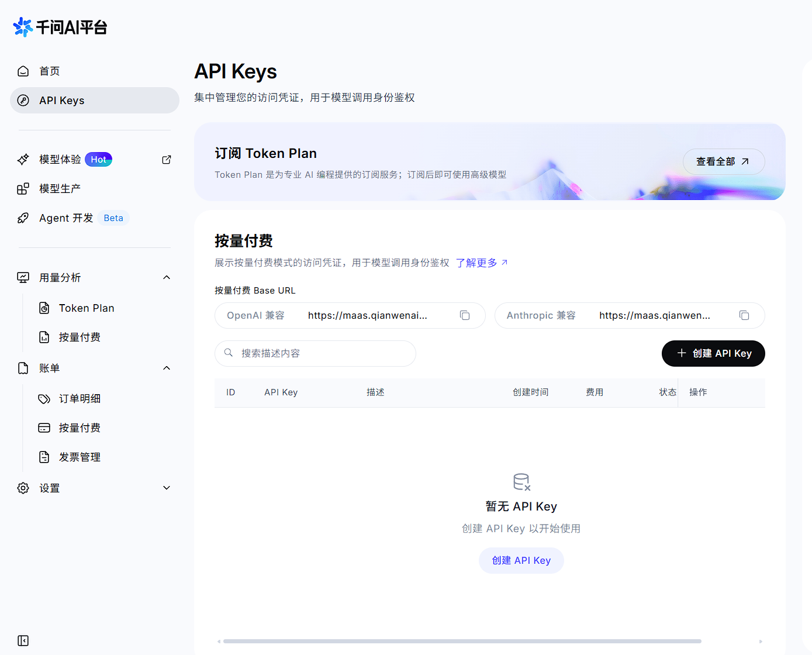
Task: Click the 千问AI平台 logo
Action: (60, 27)
